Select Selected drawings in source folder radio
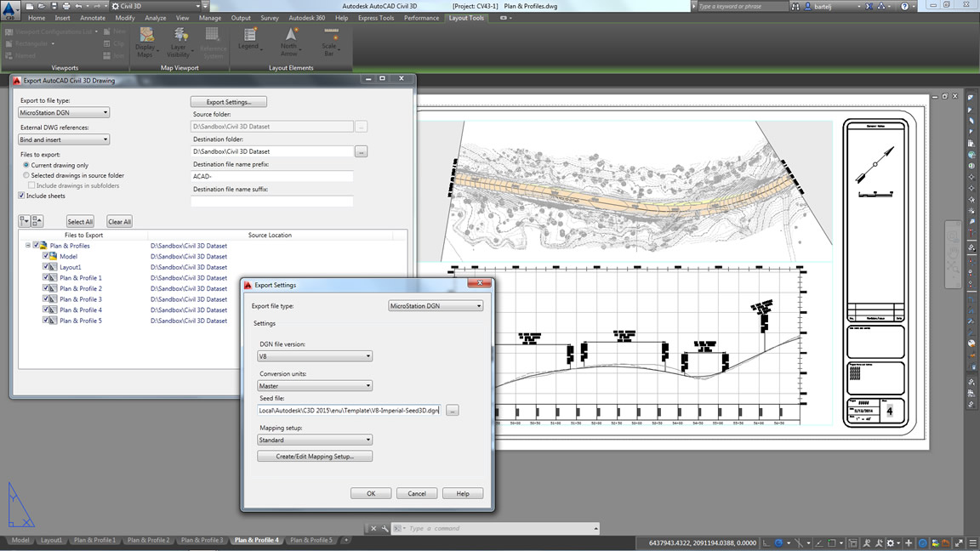The width and height of the screenshot is (980, 551). click(x=26, y=175)
